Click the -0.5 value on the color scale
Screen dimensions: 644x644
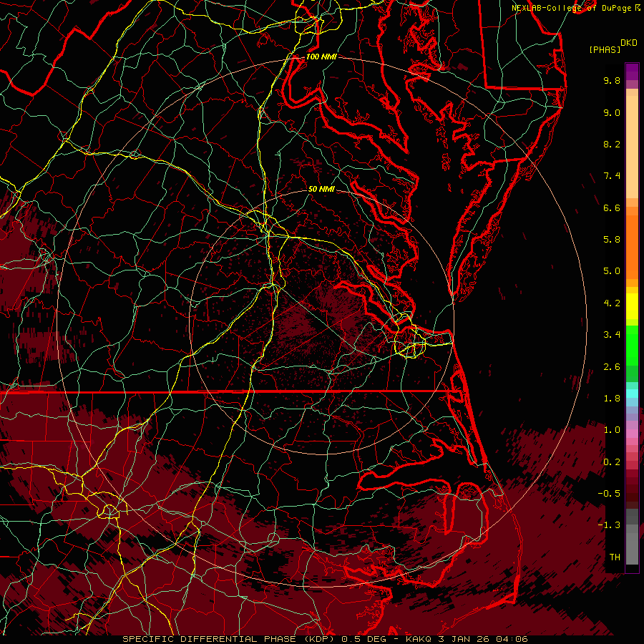[609, 494]
